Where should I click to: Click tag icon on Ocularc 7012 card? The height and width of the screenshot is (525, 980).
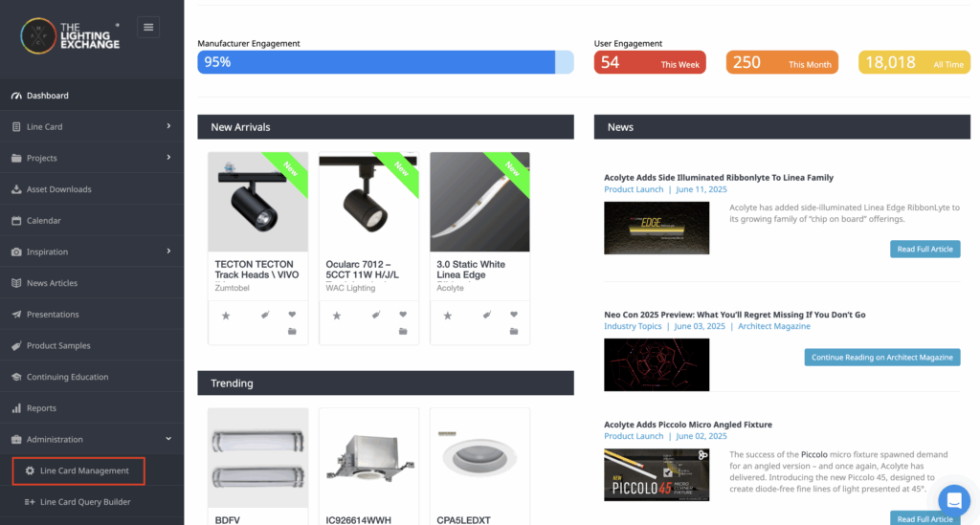click(375, 316)
